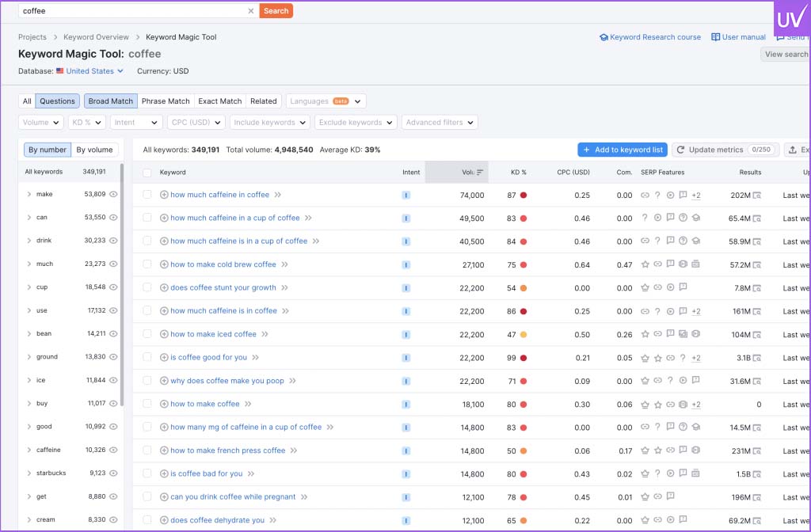Open the United States database dropdown
This screenshot has height=532, width=811.
tap(94, 71)
